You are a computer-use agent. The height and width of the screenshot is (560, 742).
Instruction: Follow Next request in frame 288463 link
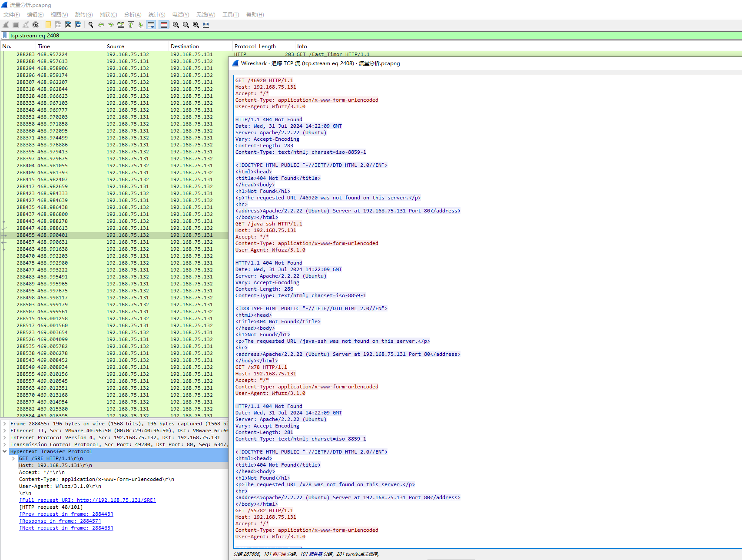tap(66, 528)
